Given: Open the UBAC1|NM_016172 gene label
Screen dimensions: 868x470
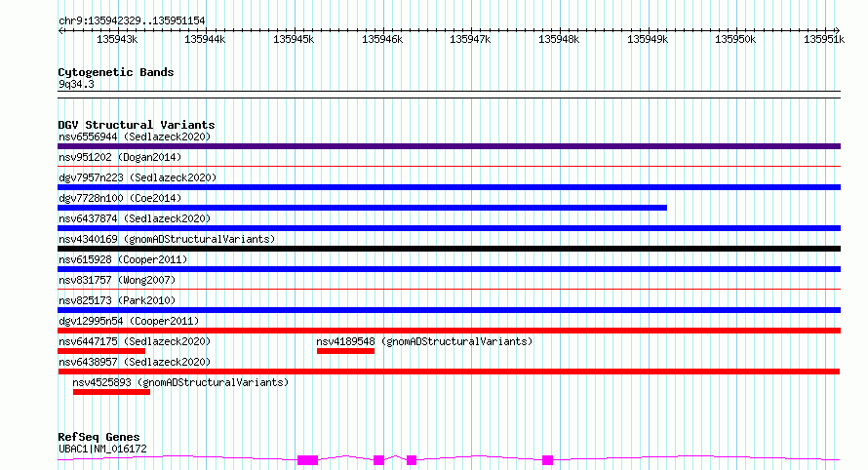Looking at the screenshot, I should pos(102,449).
